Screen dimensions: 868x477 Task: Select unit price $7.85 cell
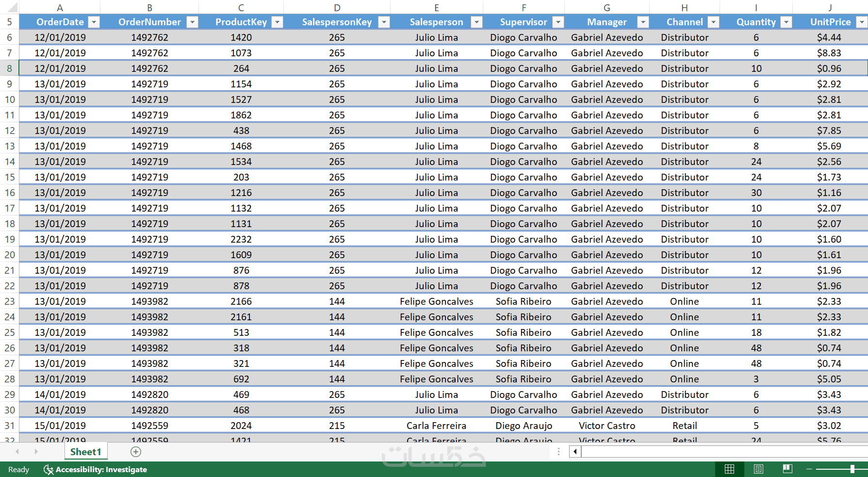point(829,131)
